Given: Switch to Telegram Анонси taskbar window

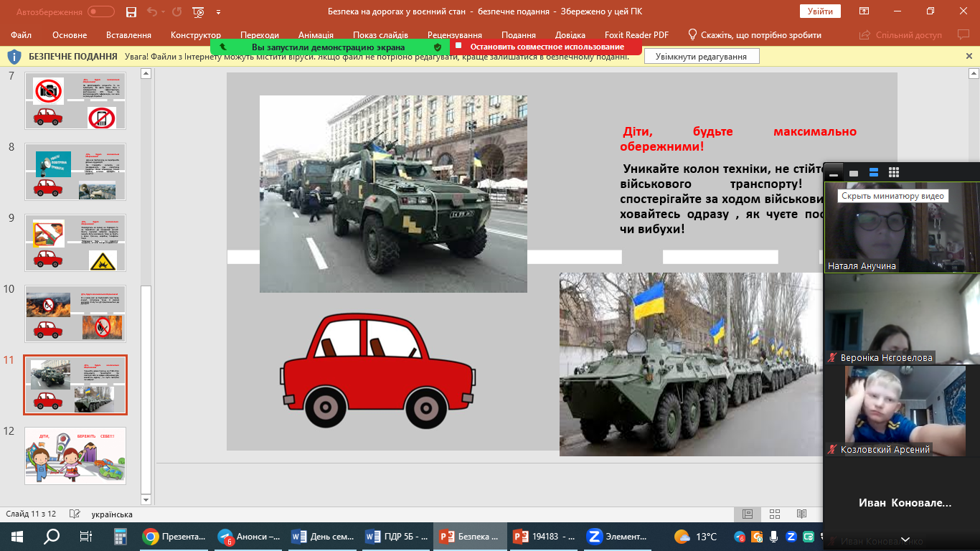Looking at the screenshot, I should [249, 536].
